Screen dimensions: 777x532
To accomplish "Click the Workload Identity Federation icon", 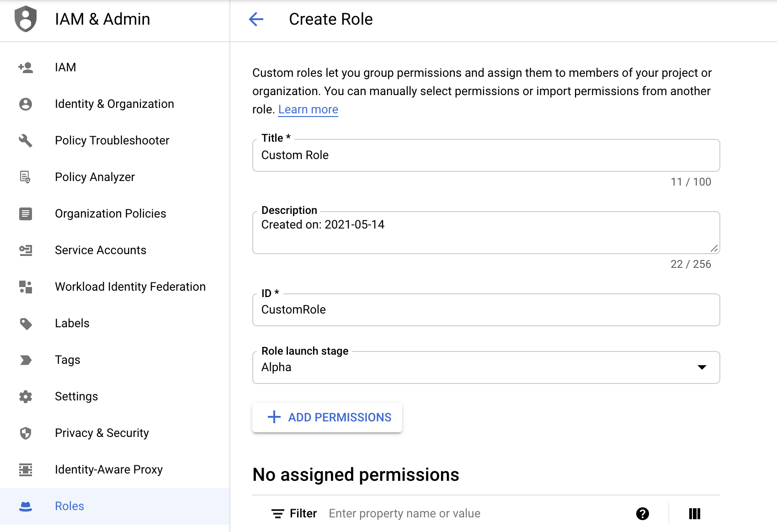I will [26, 287].
